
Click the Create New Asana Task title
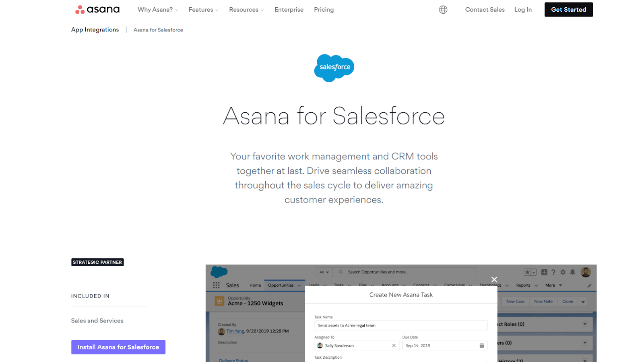click(401, 295)
